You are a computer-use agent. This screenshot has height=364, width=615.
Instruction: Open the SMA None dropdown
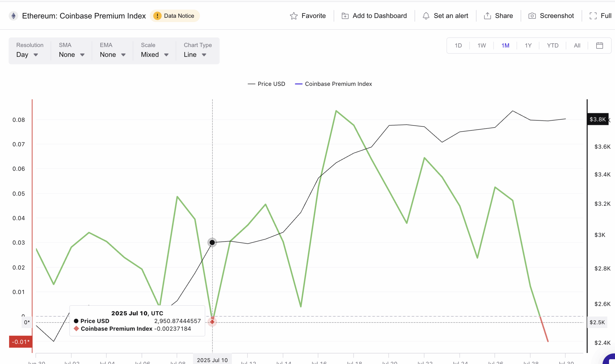coord(71,55)
